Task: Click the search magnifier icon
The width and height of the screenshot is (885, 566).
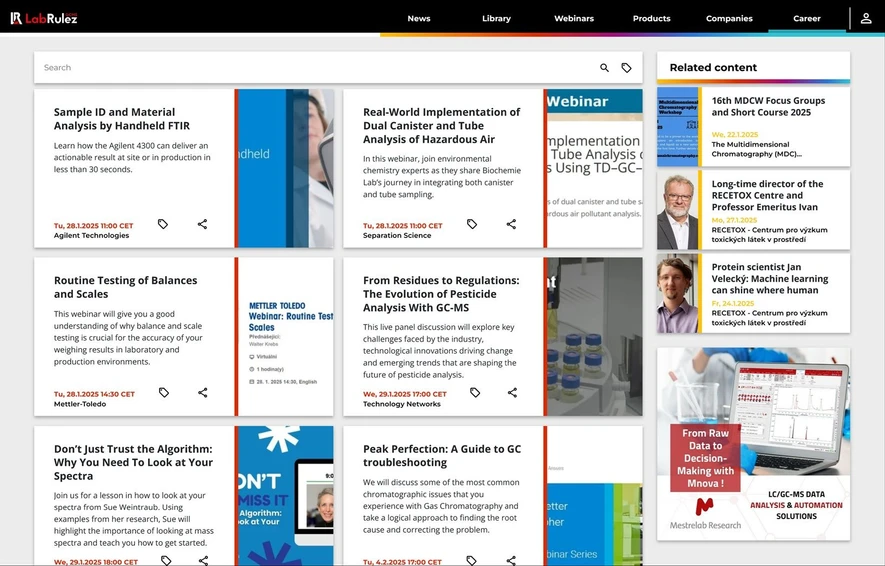Action: (x=604, y=68)
